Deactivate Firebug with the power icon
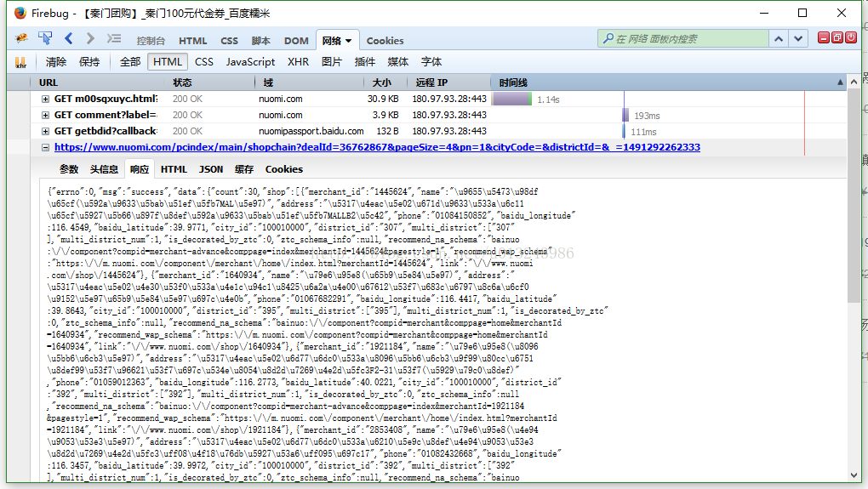The height and width of the screenshot is (489, 868). pos(851,37)
